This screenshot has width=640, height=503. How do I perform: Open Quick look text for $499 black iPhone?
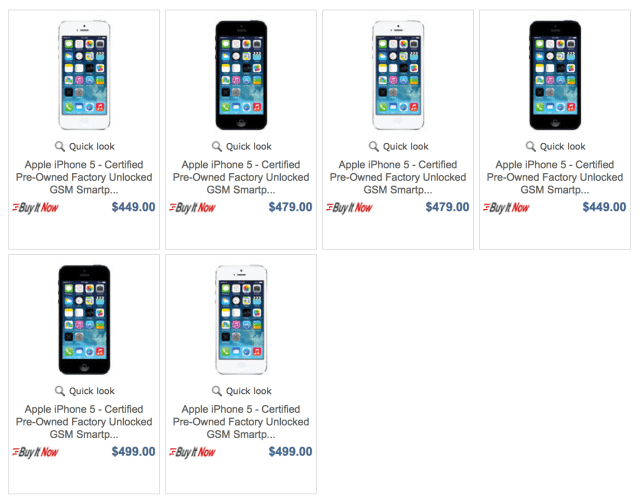tap(91, 391)
